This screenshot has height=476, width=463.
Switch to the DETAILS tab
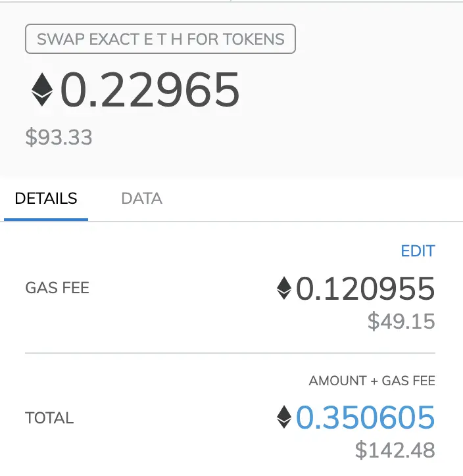[46, 199]
